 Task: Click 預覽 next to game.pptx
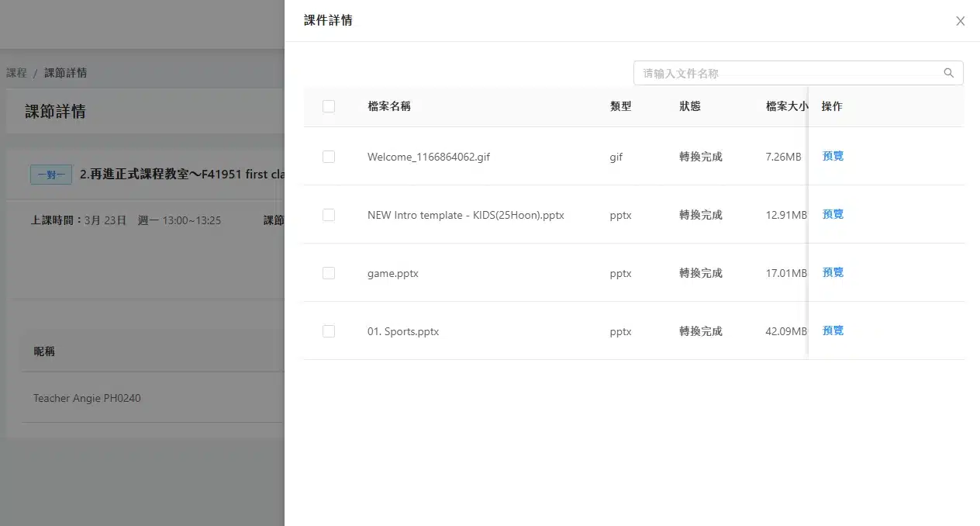(x=833, y=272)
